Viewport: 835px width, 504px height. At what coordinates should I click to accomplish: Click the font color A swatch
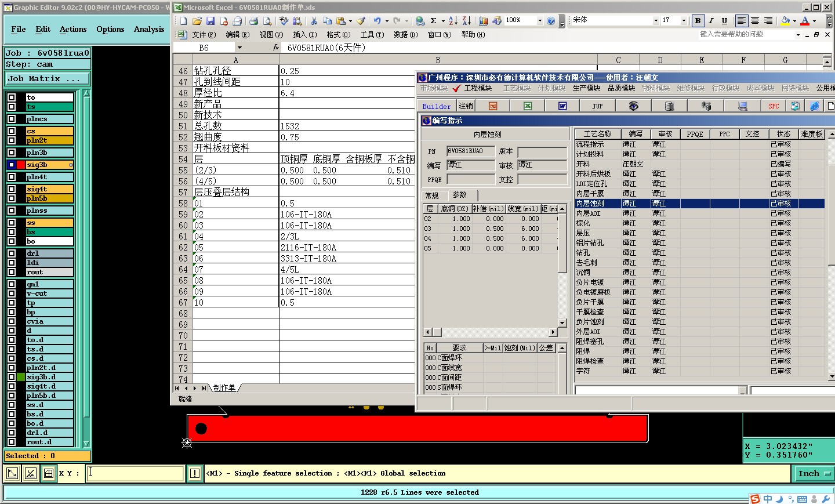tap(805, 21)
